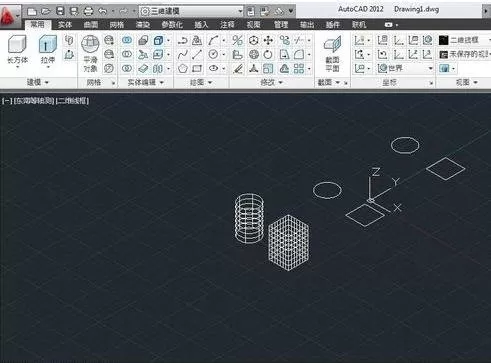Viewport: 491px width, 363px height.
Task: Click the Erase tool icon
Action: (238, 69)
